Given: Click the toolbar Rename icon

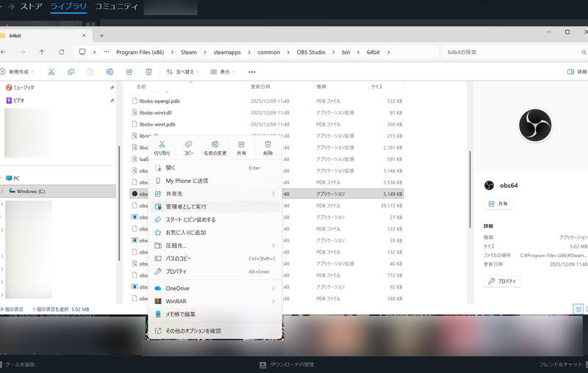Looking at the screenshot, I should pos(110,72).
